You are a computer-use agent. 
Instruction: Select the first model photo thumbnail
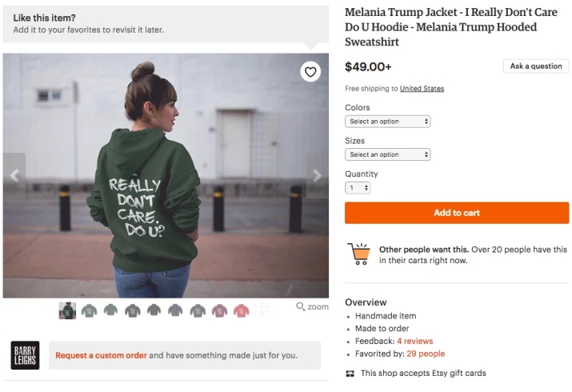pos(67,310)
